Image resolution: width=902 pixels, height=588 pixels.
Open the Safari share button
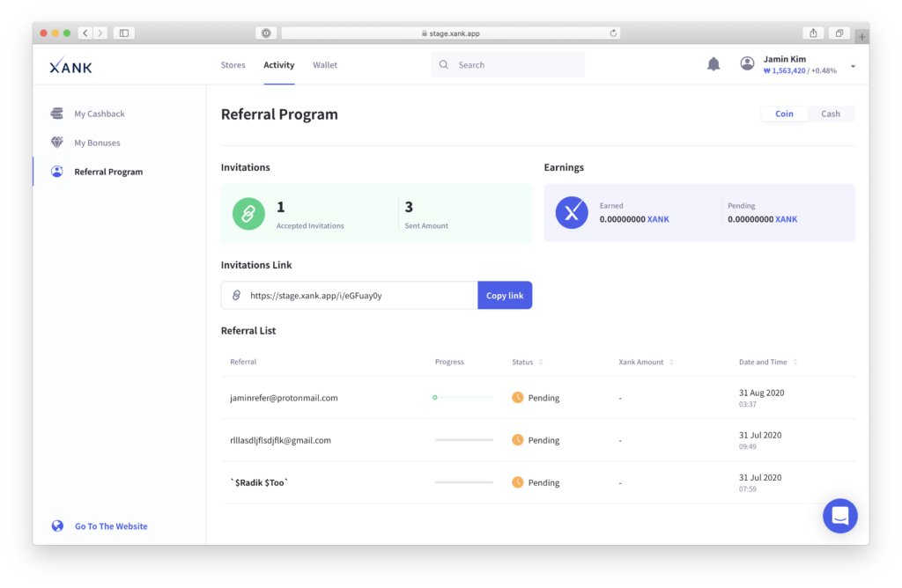(813, 33)
